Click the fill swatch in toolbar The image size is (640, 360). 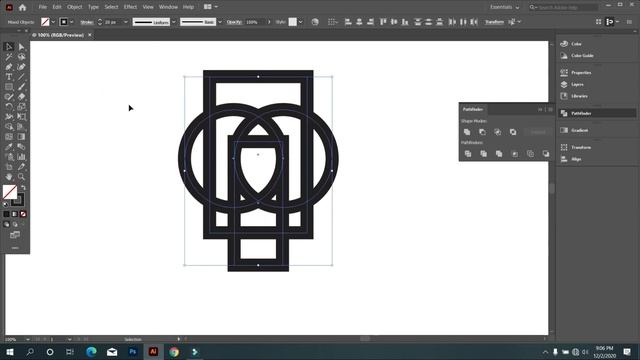coord(10,192)
